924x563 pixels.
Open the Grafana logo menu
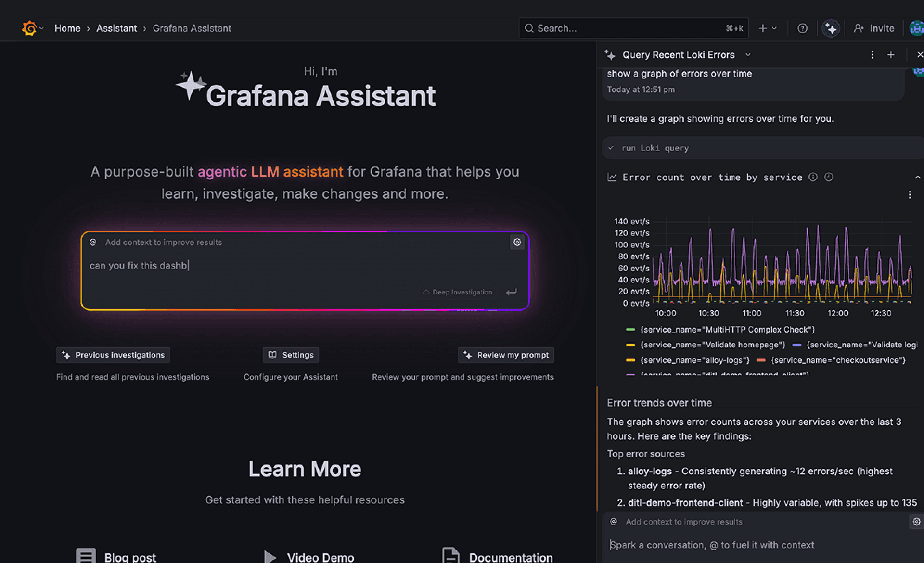tap(32, 28)
